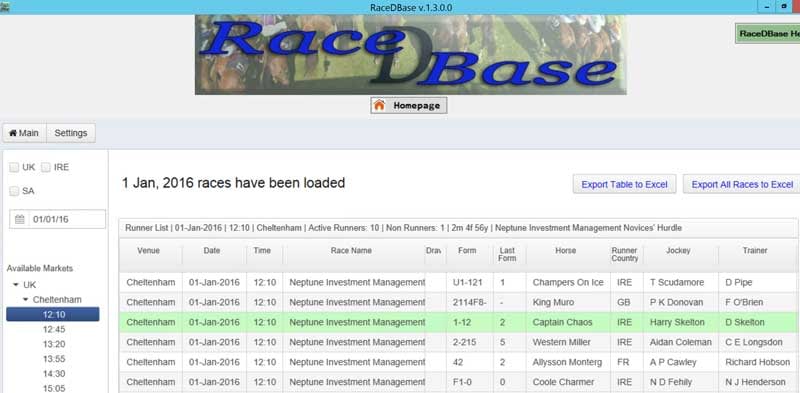
Task: Click jockey A P Cawley cell
Action: 681,362
